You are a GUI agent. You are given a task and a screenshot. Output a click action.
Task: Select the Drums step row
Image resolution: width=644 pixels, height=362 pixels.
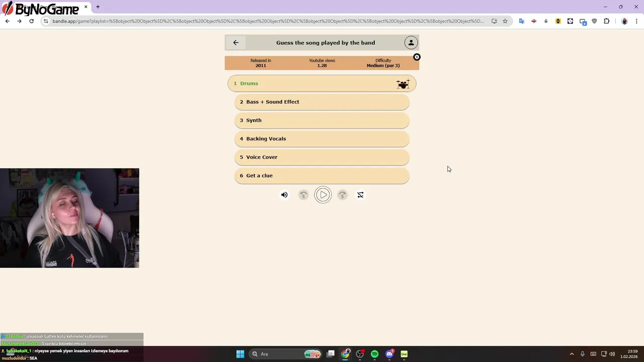point(322,83)
